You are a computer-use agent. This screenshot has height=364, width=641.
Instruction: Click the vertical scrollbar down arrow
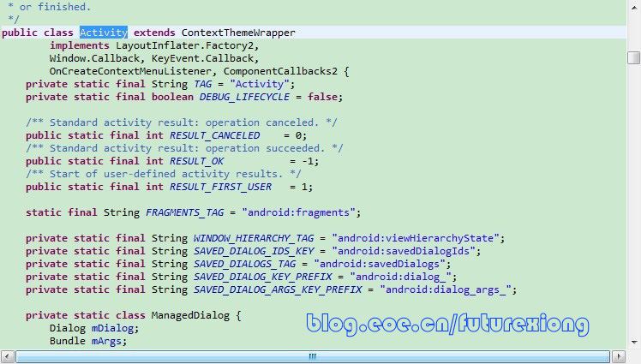coord(633,342)
